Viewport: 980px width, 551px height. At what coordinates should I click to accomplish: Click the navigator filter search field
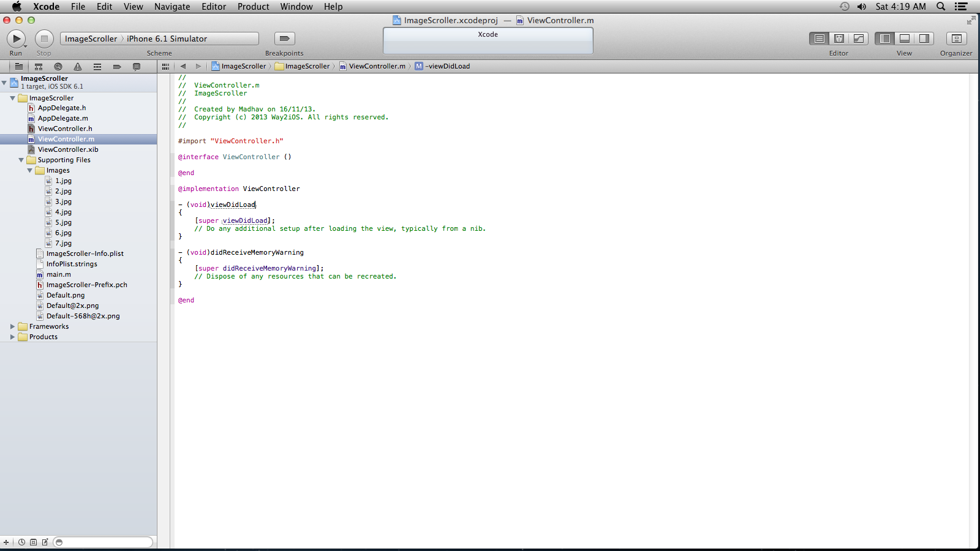103,542
